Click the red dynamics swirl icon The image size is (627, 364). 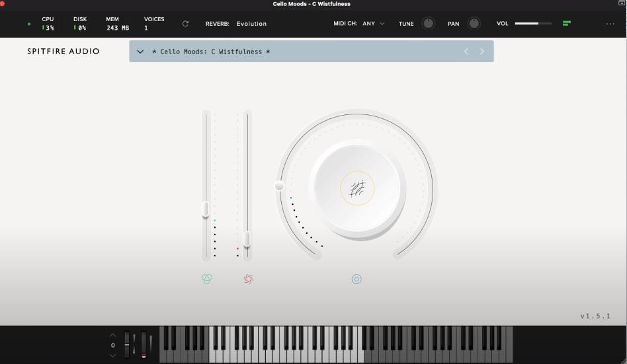click(x=248, y=279)
